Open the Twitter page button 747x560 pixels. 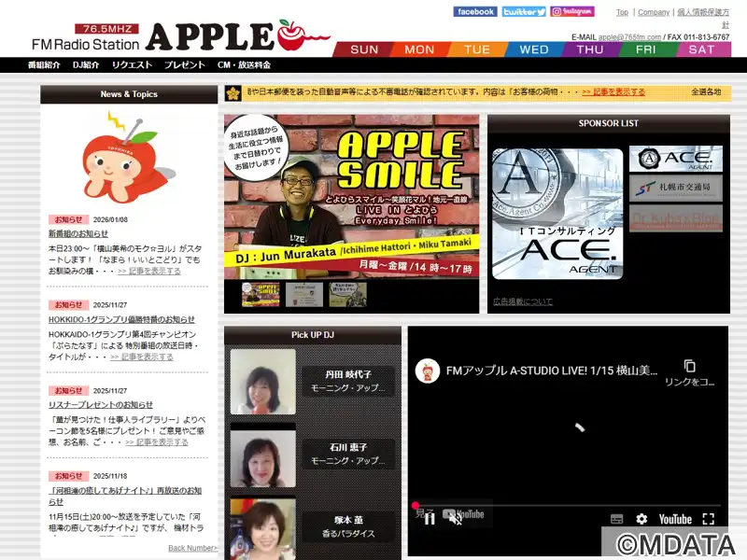click(524, 12)
